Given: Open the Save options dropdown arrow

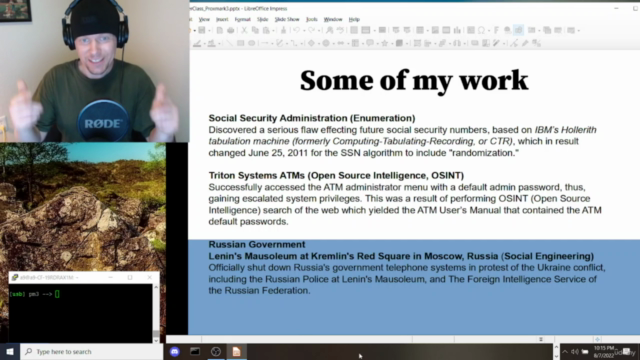Looking at the screenshot, I should [x=208, y=31].
